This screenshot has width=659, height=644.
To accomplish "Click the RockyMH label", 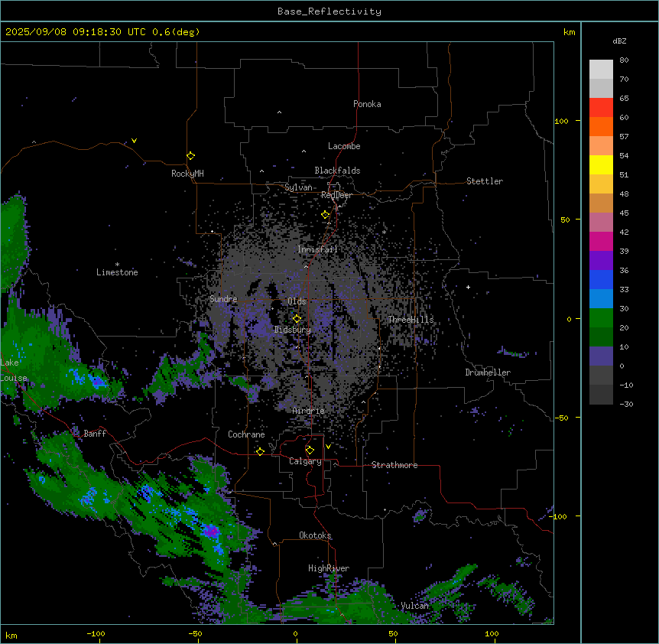I will [187, 174].
